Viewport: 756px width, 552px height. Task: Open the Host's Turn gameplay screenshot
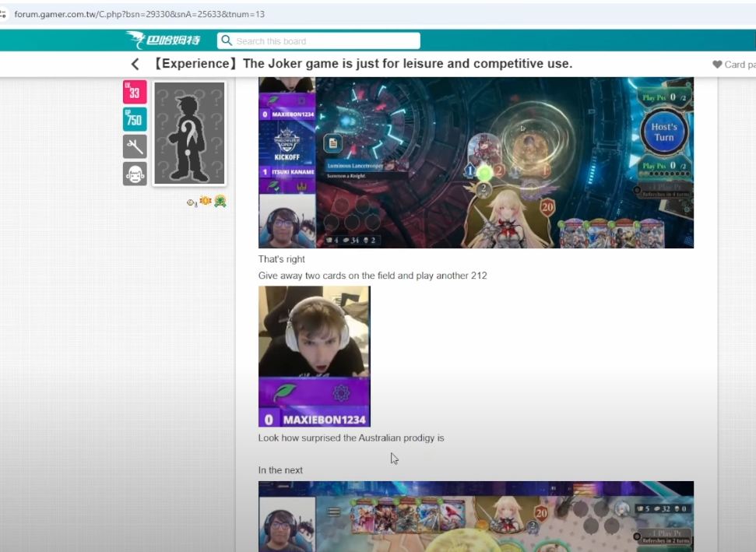pos(476,163)
